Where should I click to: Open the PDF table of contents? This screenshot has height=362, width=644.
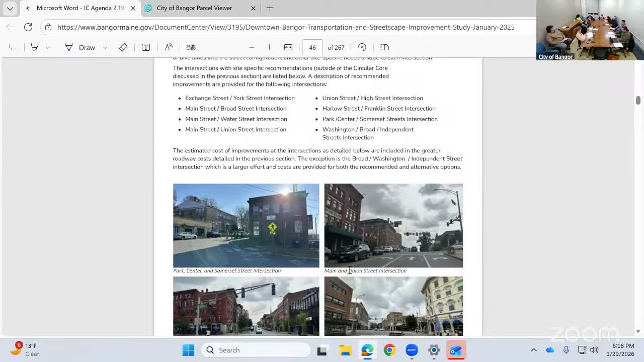[x=13, y=47]
